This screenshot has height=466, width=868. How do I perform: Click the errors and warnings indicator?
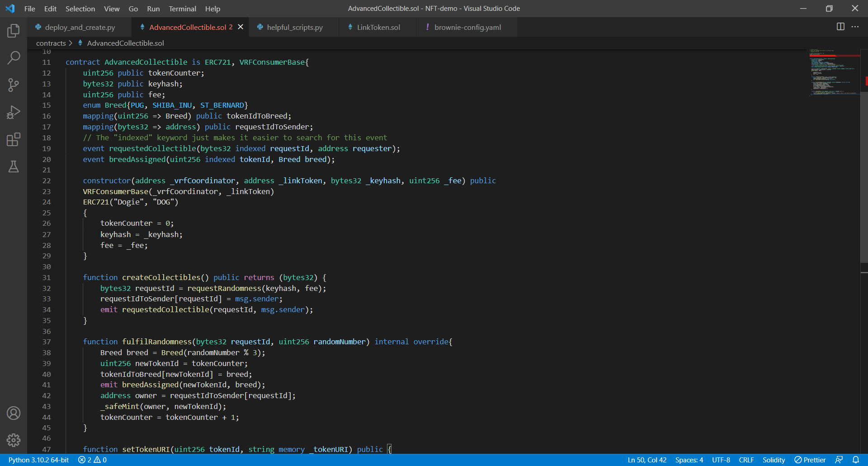pos(93,460)
